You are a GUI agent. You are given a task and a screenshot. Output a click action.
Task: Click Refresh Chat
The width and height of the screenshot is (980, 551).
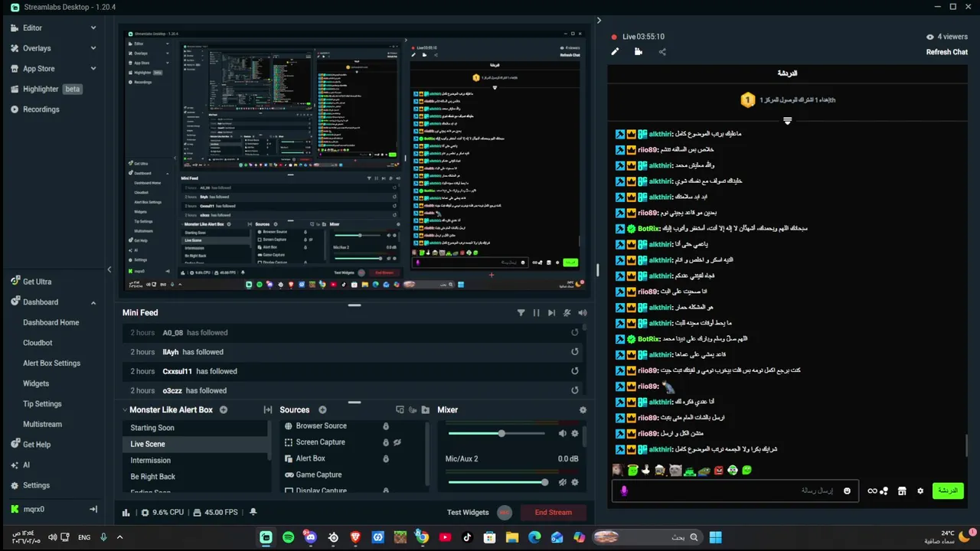pos(947,52)
